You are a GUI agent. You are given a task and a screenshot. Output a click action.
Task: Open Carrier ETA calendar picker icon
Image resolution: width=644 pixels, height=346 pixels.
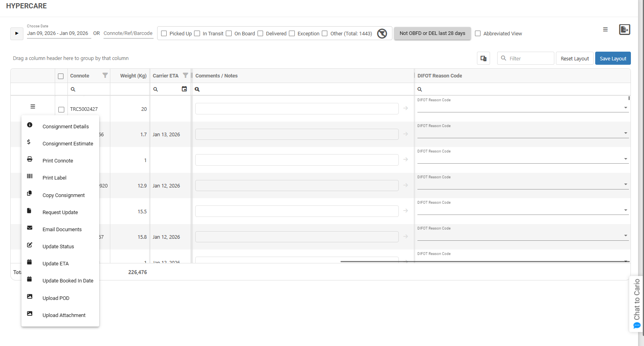tap(184, 89)
